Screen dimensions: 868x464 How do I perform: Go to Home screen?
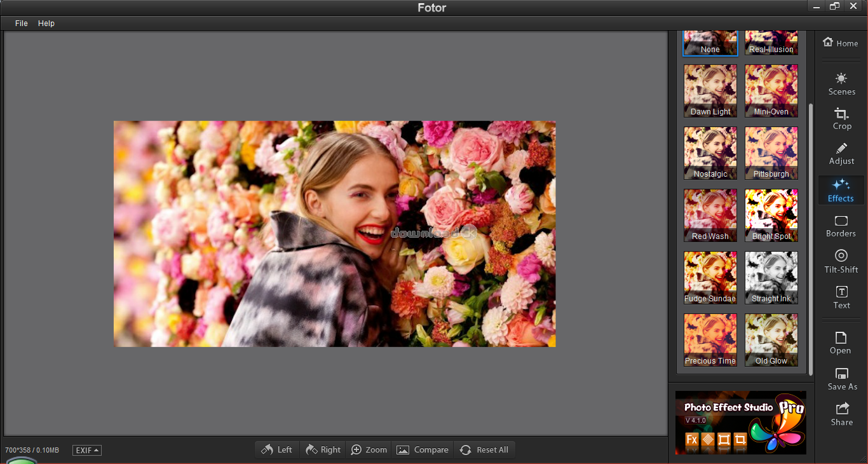coord(840,43)
